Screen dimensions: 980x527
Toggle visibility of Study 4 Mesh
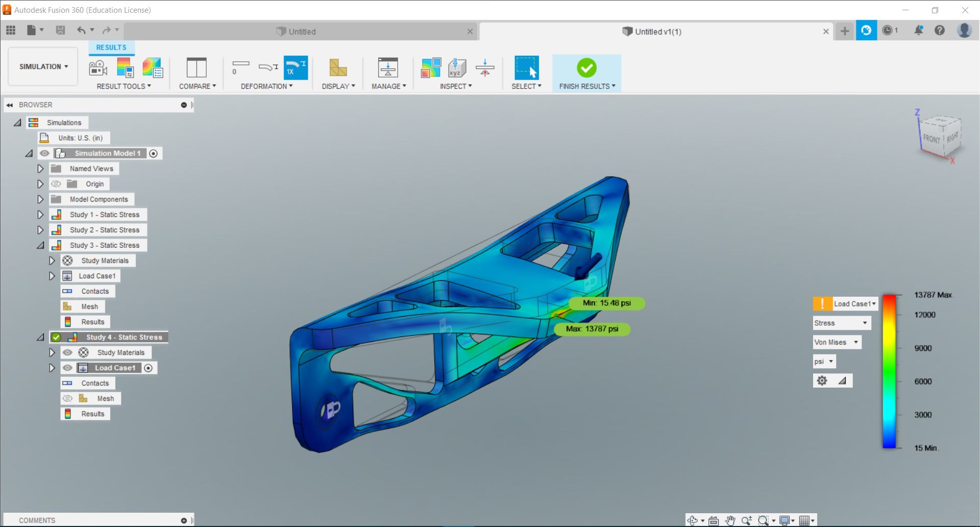click(x=67, y=398)
